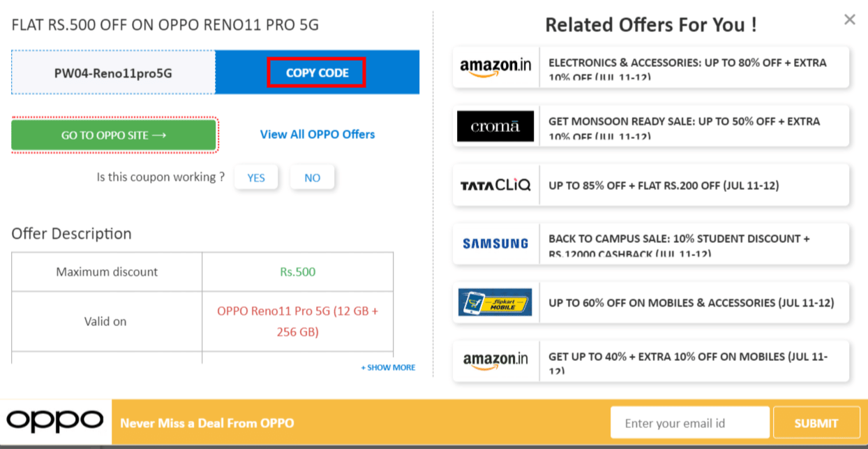Copy the coupon code using COPY CODE

pyautogui.click(x=317, y=72)
